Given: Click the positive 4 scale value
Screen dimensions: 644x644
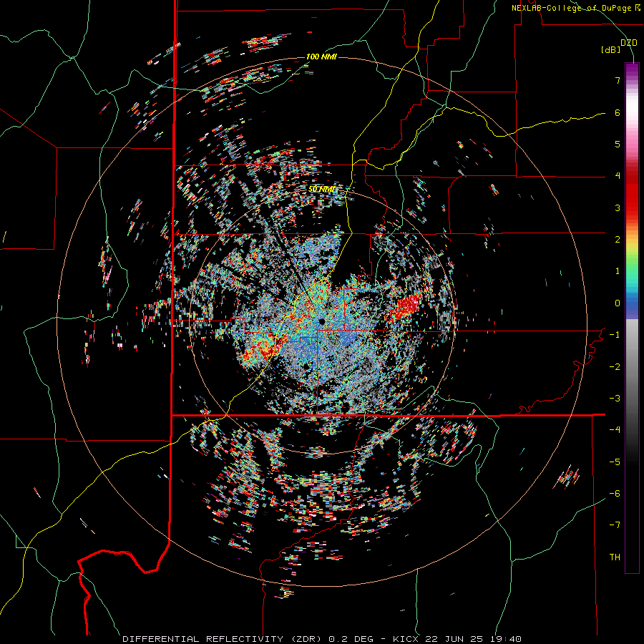Looking at the screenshot, I should pyautogui.click(x=618, y=176).
